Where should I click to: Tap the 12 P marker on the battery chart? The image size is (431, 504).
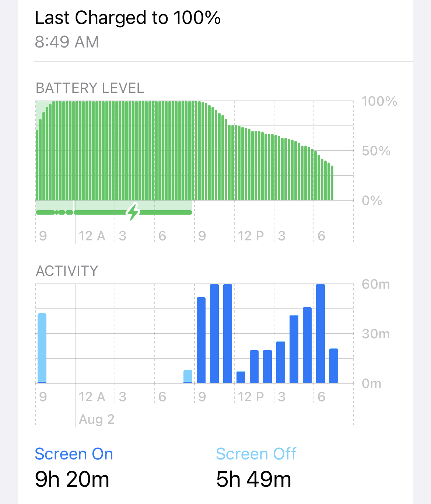tap(251, 236)
